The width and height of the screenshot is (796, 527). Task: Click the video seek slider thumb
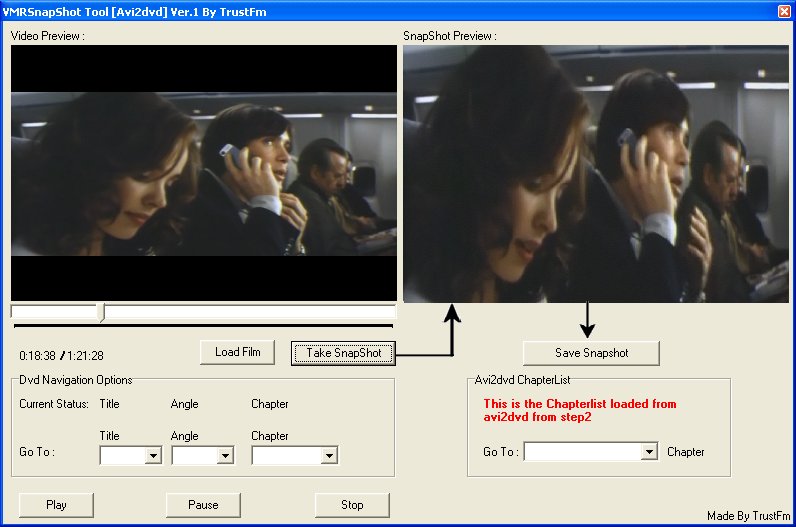point(102,312)
